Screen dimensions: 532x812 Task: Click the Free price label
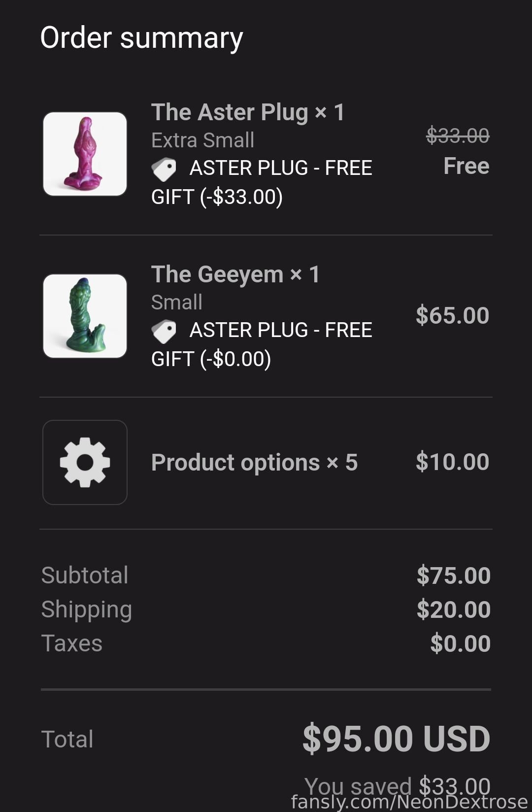(x=466, y=166)
